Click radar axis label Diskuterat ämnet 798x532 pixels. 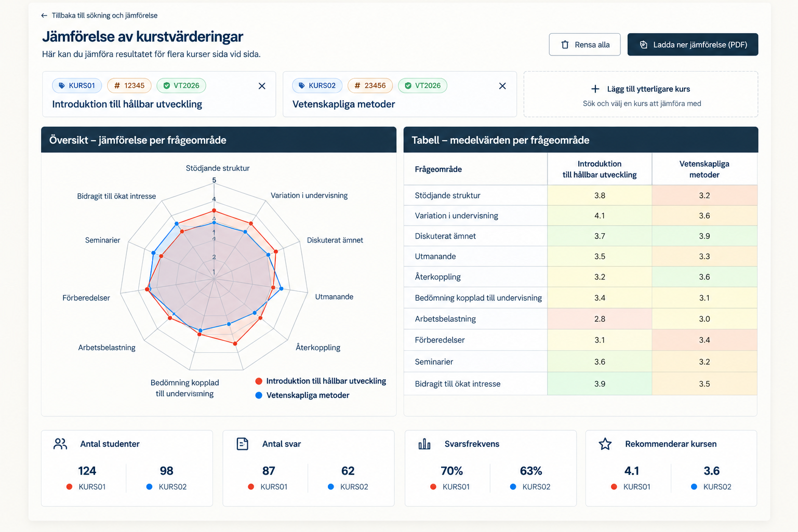[335, 241]
